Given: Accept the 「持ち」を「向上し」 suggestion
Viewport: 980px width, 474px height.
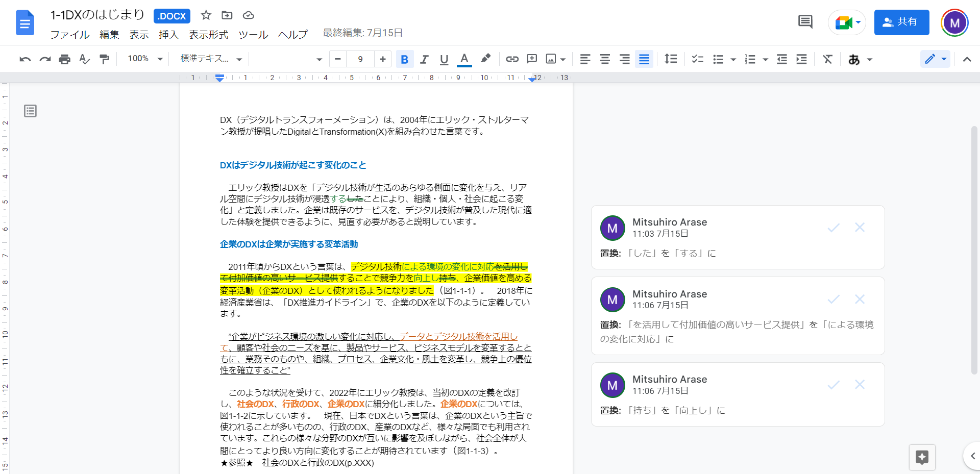Looking at the screenshot, I should tap(834, 385).
